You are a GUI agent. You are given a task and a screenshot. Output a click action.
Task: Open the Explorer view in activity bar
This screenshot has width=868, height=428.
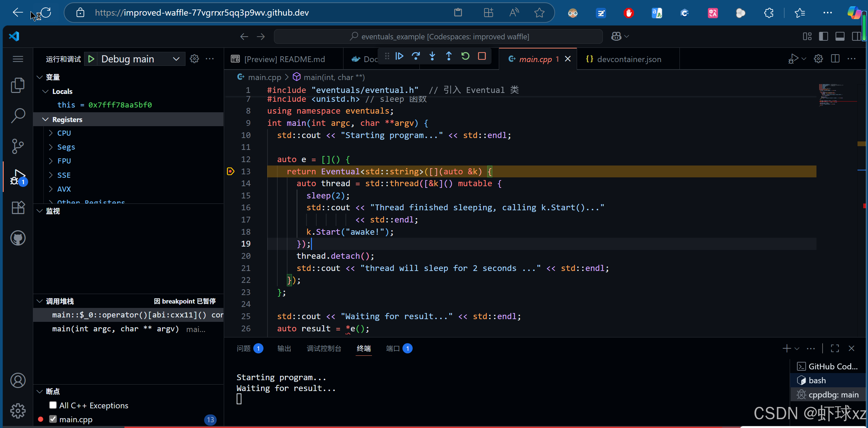point(18,85)
